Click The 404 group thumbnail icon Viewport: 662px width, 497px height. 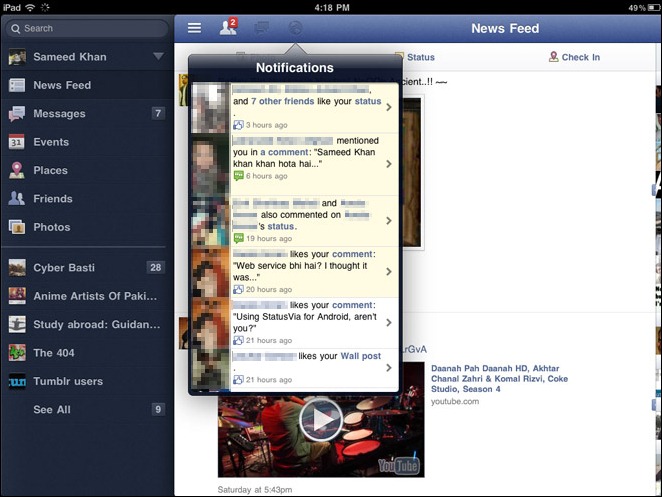[17, 353]
